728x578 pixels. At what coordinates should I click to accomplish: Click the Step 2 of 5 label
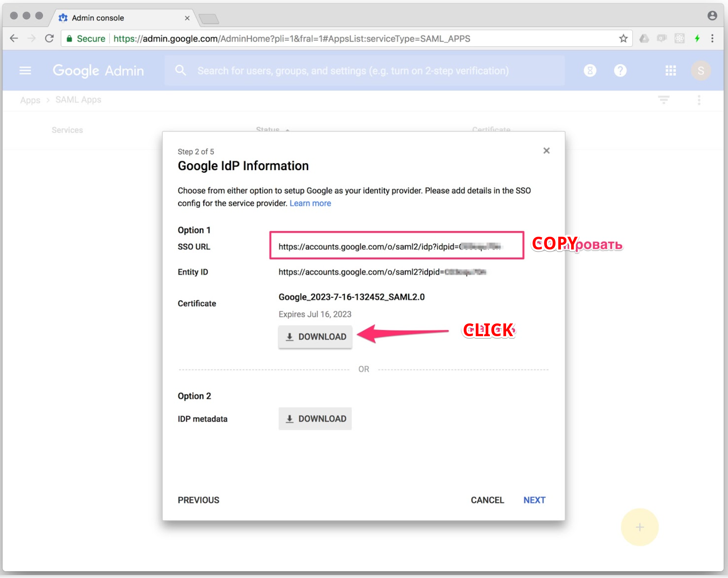[196, 152]
